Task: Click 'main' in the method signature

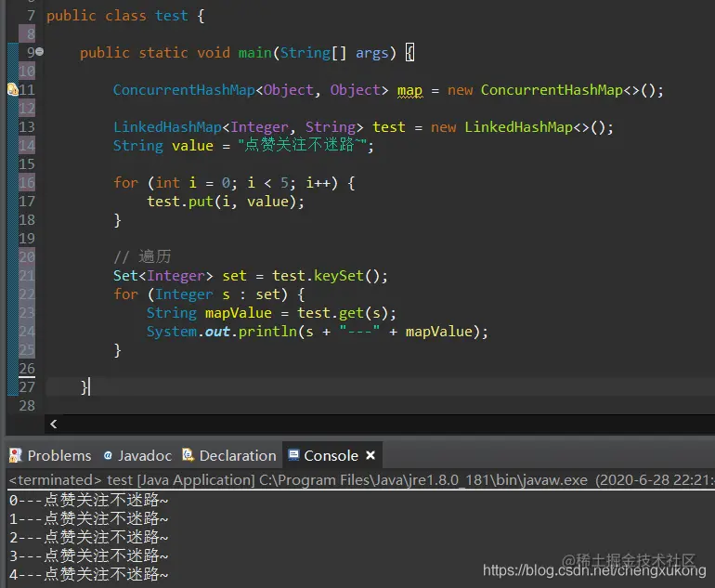Action: (255, 53)
